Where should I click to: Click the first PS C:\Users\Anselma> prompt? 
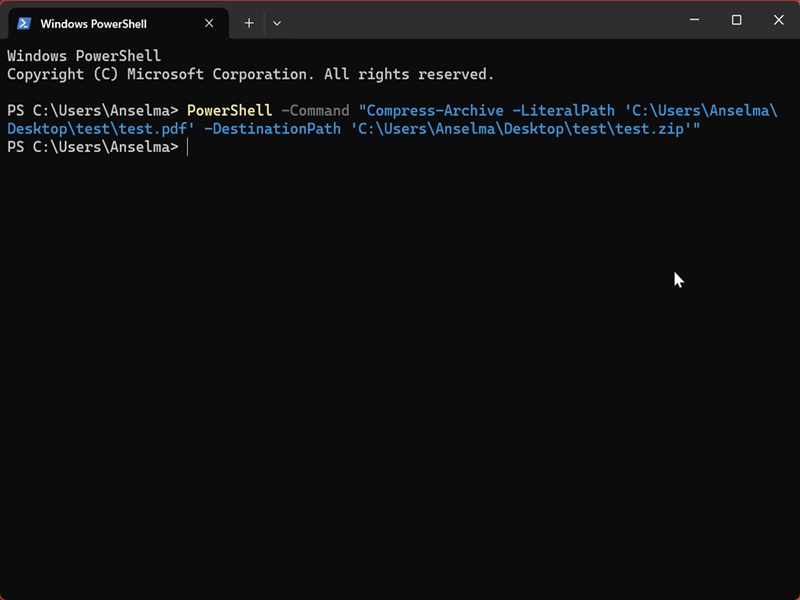coord(93,111)
